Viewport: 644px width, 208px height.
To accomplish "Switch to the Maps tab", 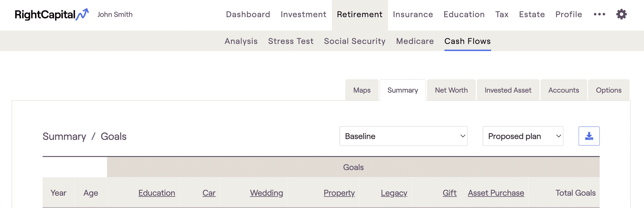I will pos(362,90).
